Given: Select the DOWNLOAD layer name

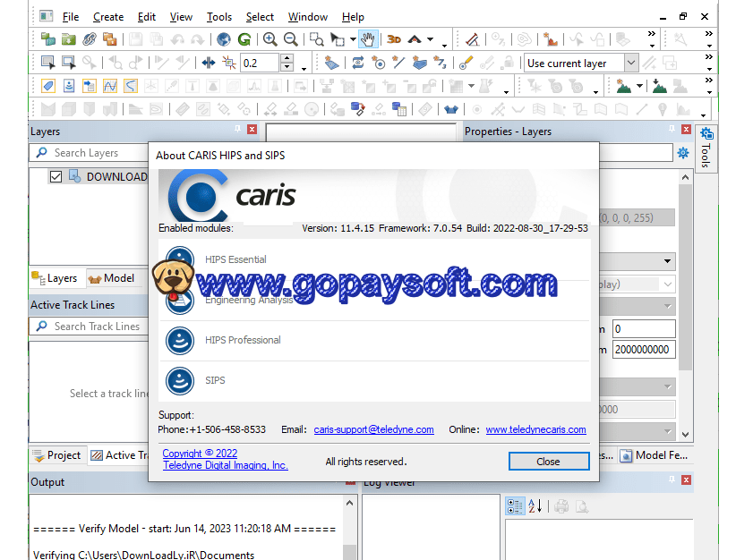Looking at the screenshot, I should click(116, 177).
